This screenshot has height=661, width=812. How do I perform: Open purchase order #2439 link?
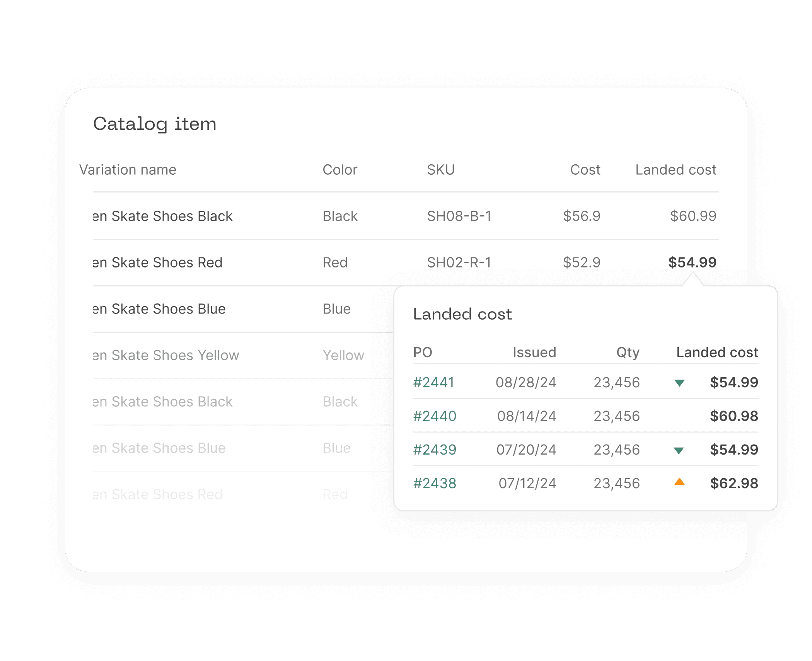point(435,450)
